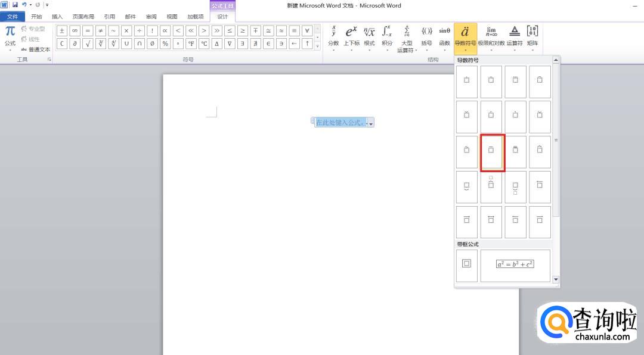Screen dimensions: 644x355
Task: Click the Save icon in quick access toolbar
Action: 15,5
